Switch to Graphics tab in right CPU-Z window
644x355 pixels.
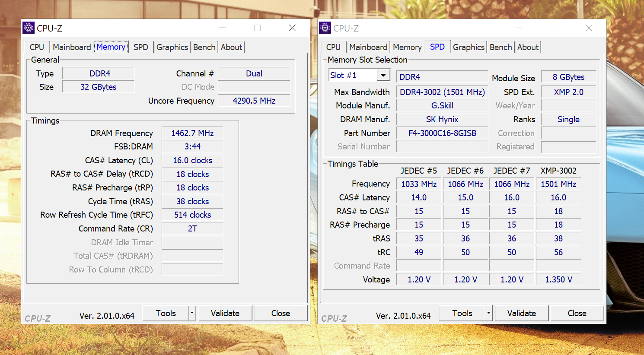point(469,47)
